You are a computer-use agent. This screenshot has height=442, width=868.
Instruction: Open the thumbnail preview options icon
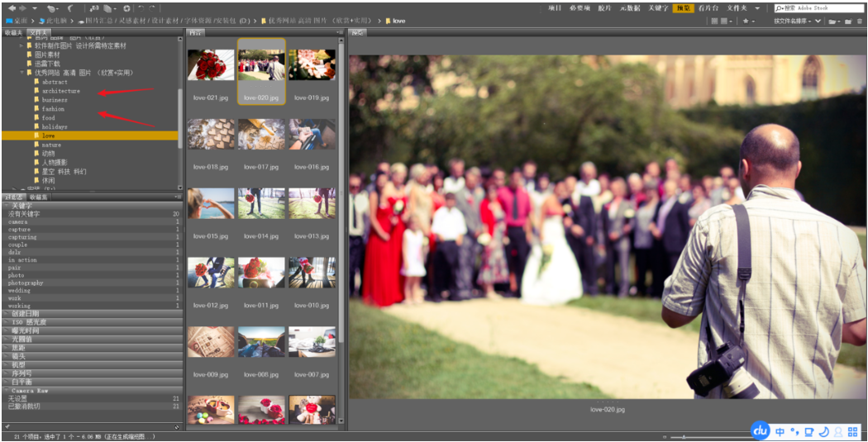coord(727,21)
